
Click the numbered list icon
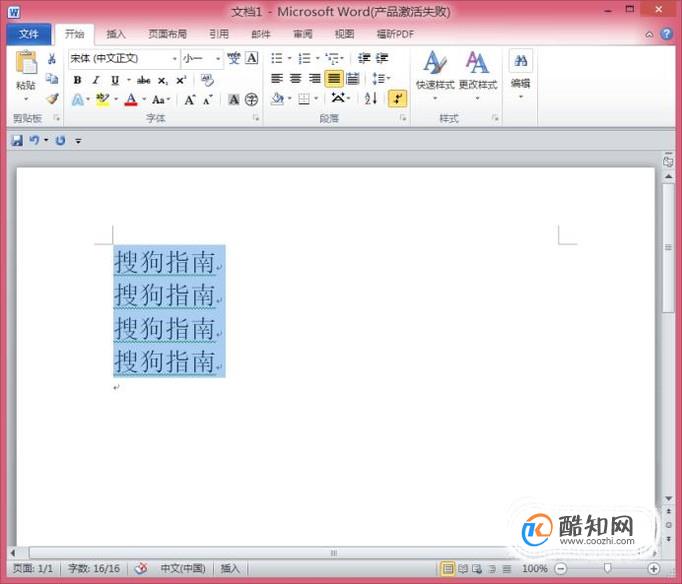point(304,58)
